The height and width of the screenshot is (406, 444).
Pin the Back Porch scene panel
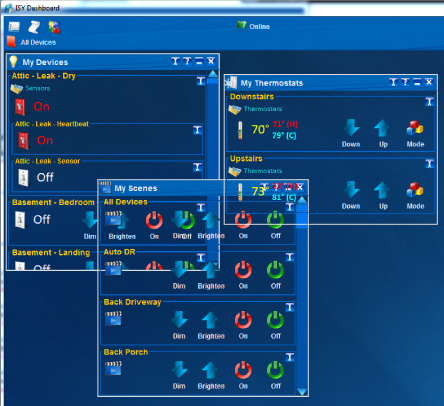pos(290,357)
